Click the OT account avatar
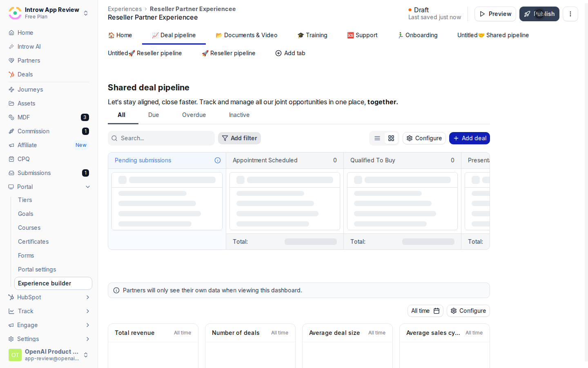The width and height of the screenshot is (588, 368). pos(15,355)
